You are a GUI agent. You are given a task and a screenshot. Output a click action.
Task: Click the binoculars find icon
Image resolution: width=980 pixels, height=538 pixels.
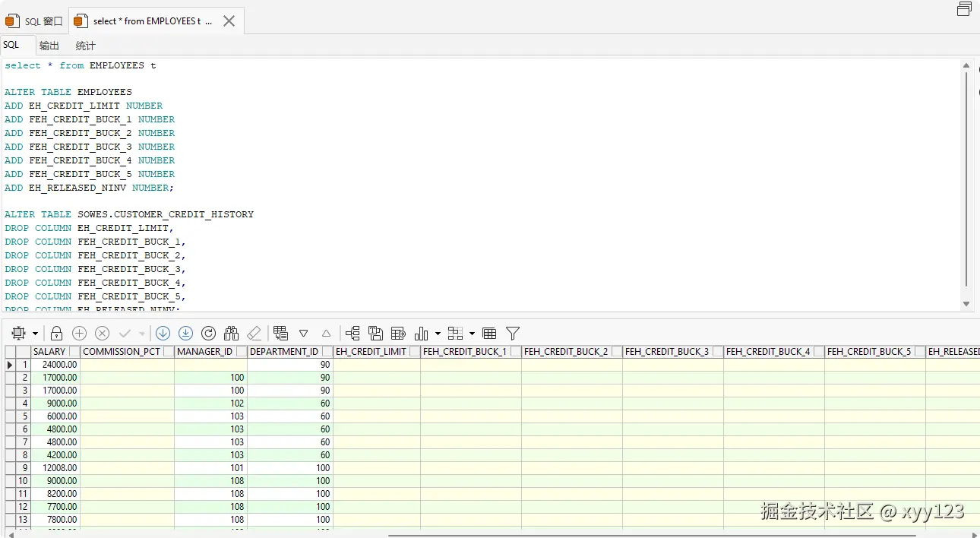231,333
